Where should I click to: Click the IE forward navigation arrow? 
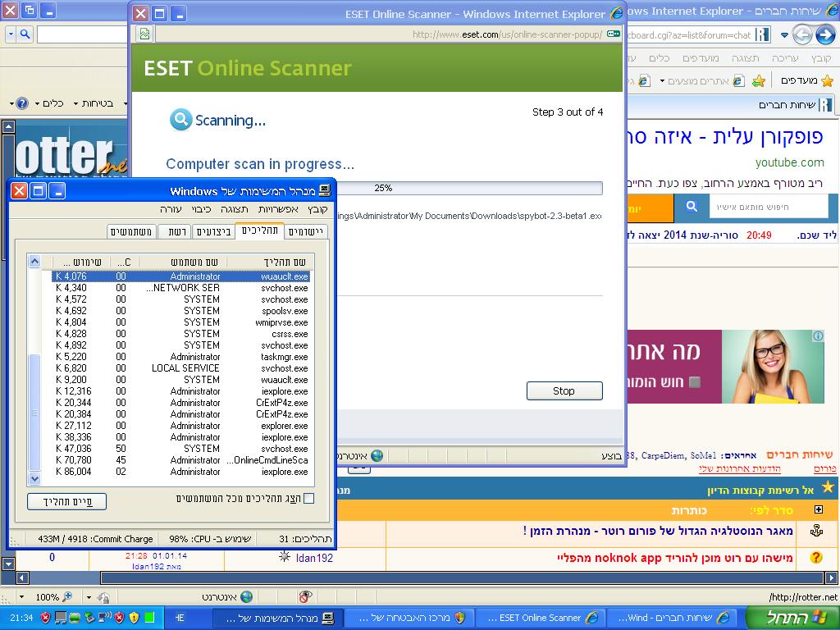click(802, 34)
